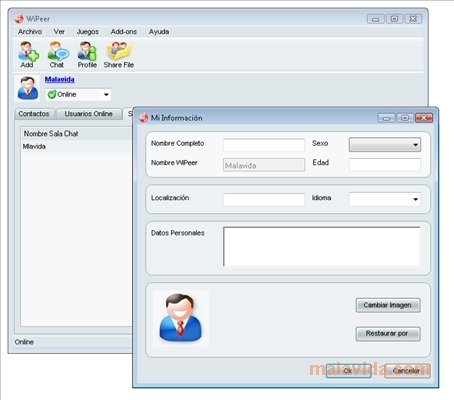The image size is (454, 400).
Task: Click the user avatar beside Malavida name
Action: tap(28, 88)
